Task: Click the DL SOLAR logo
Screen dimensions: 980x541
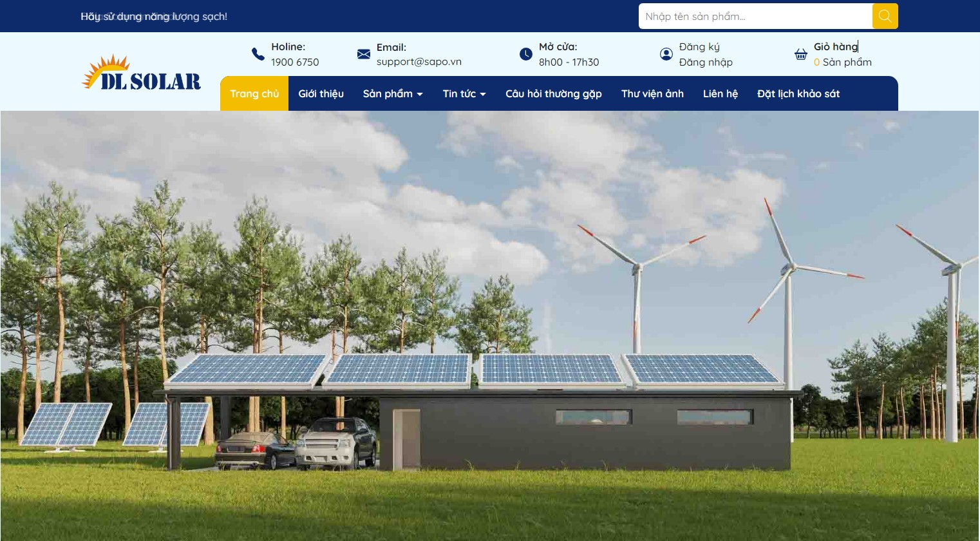Action: click(142, 73)
